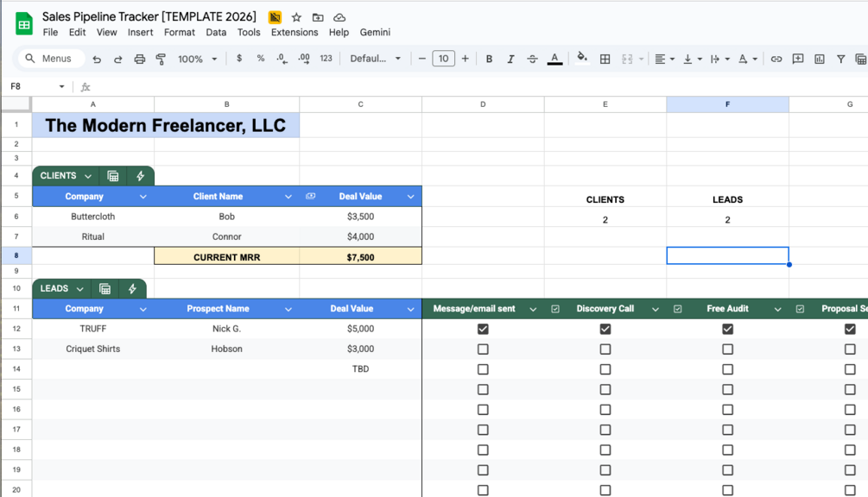868x497 pixels.
Task: Click the insert link icon
Action: tap(776, 59)
